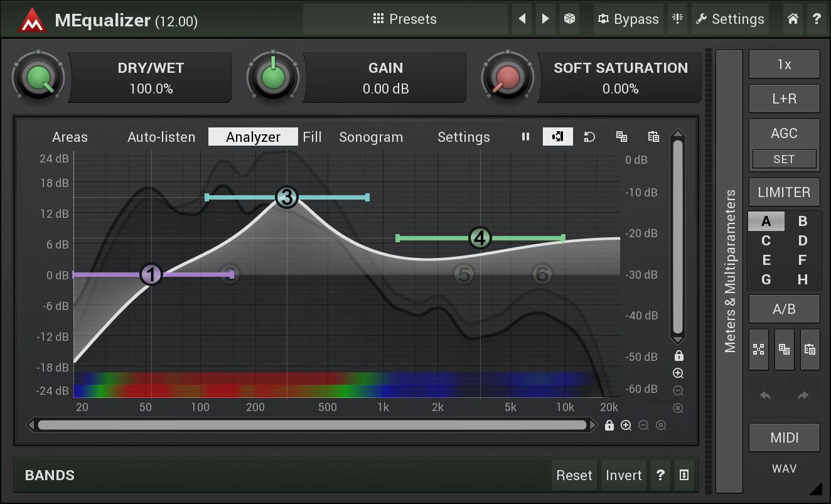Pause the analyzer display
Viewport: 831px width, 504px height.
pos(526,137)
